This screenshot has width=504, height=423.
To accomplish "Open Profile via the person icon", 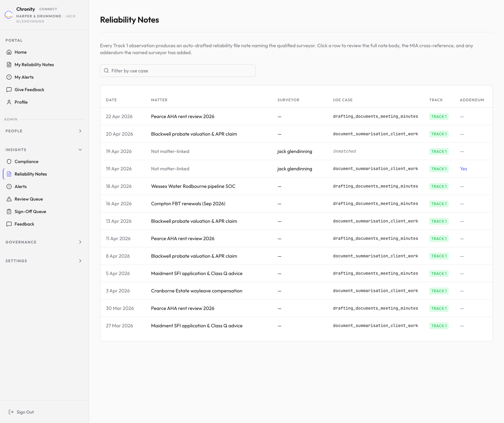I will (9, 102).
